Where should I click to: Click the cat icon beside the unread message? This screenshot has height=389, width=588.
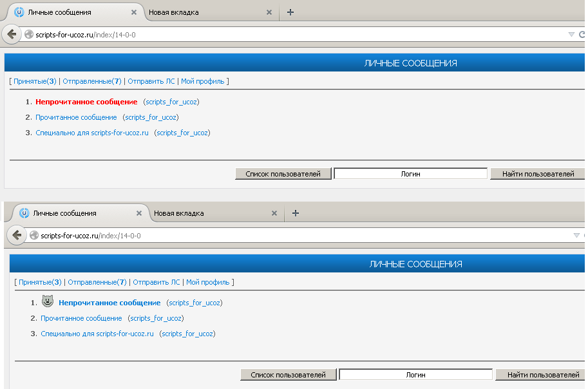(47, 301)
